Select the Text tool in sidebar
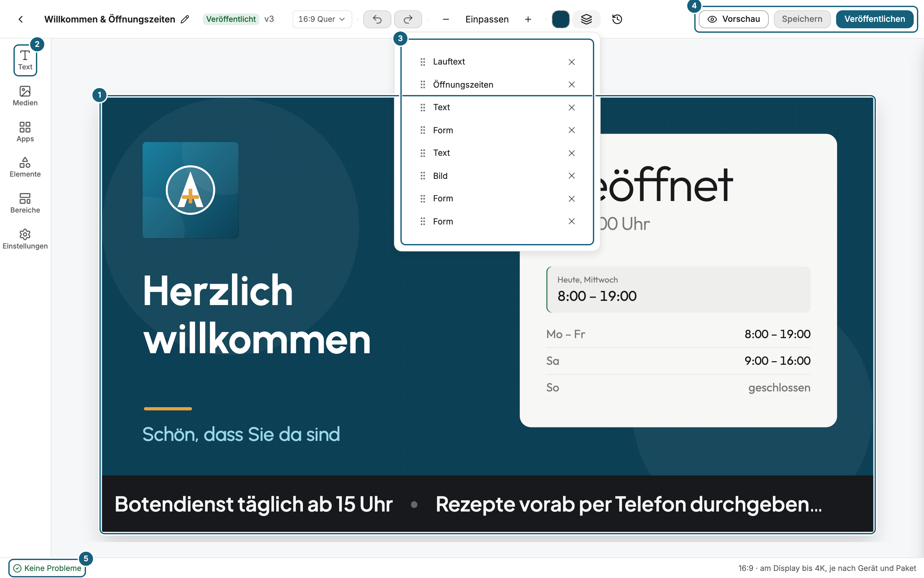924x578 pixels. tap(25, 60)
